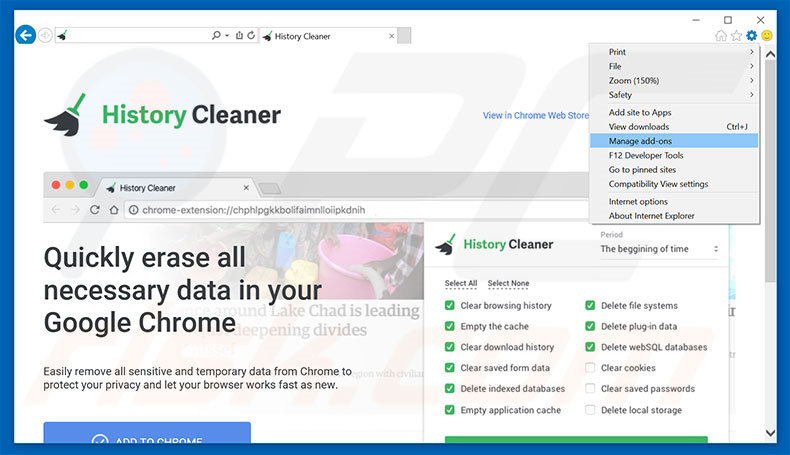Click info icon in chrome-extension address bar
790x455 pixels.
coord(134,210)
